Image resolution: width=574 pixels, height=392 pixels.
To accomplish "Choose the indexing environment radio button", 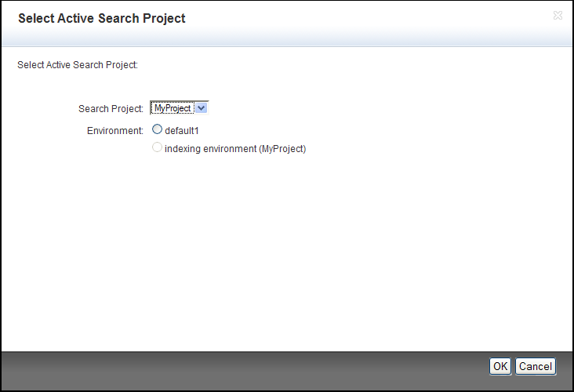I will [157, 147].
